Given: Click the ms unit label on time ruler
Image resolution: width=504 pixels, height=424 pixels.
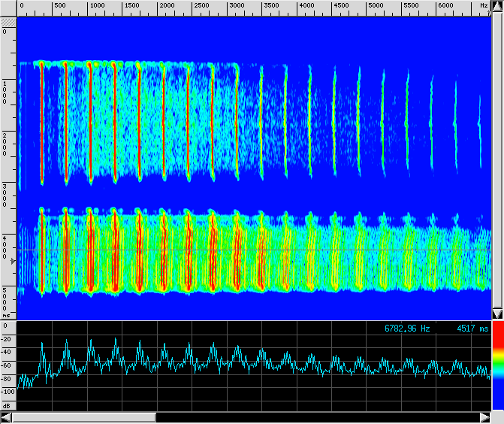Looking at the screenshot, I should pyautogui.click(x=7, y=316).
